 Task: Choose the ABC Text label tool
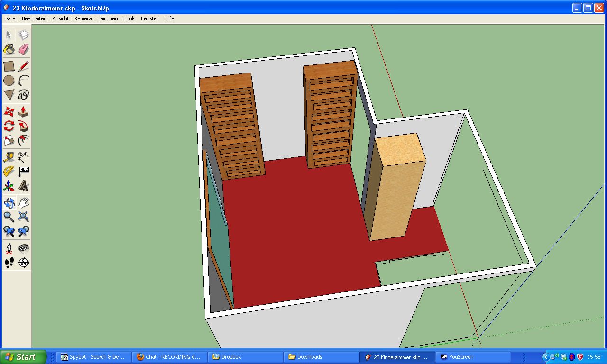tap(24, 172)
